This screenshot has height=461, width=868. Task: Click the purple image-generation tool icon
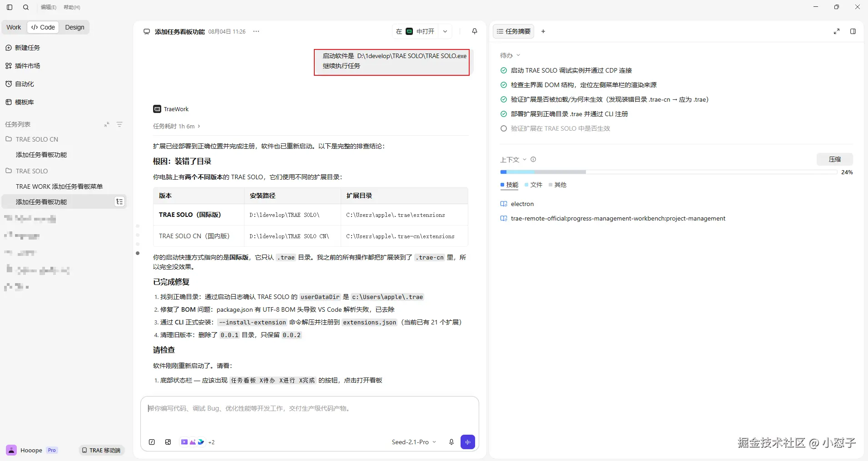193,442
